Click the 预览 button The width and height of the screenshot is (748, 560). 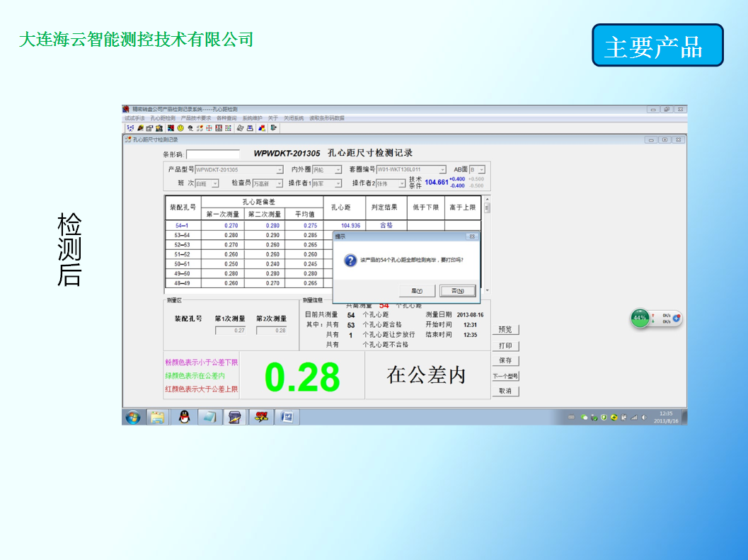point(505,329)
